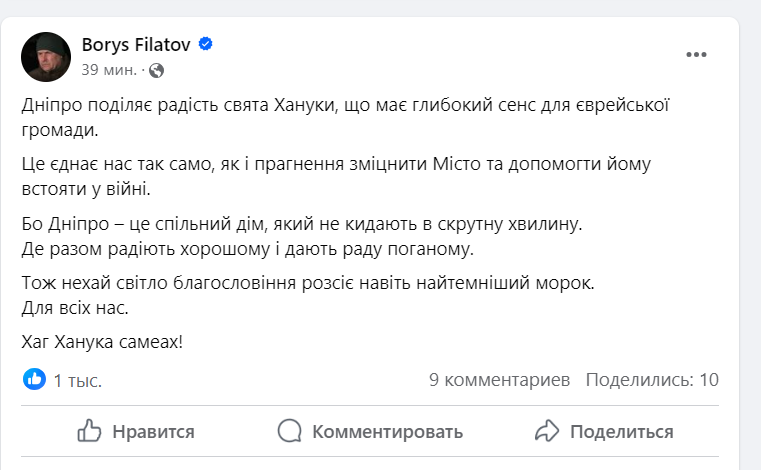The width and height of the screenshot is (761, 470).
Task: Click the paragraph starting "Дніпро поділяє радість"
Action: point(345,117)
